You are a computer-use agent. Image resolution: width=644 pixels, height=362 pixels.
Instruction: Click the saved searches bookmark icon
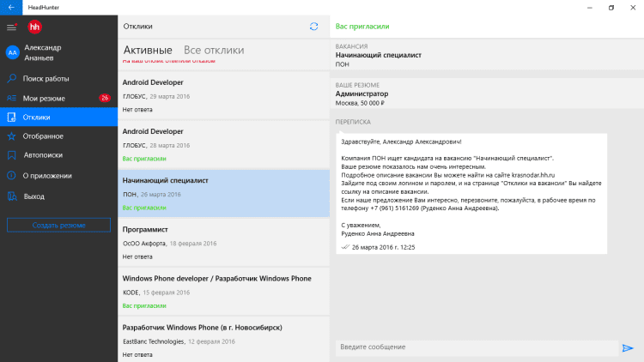[x=12, y=156]
